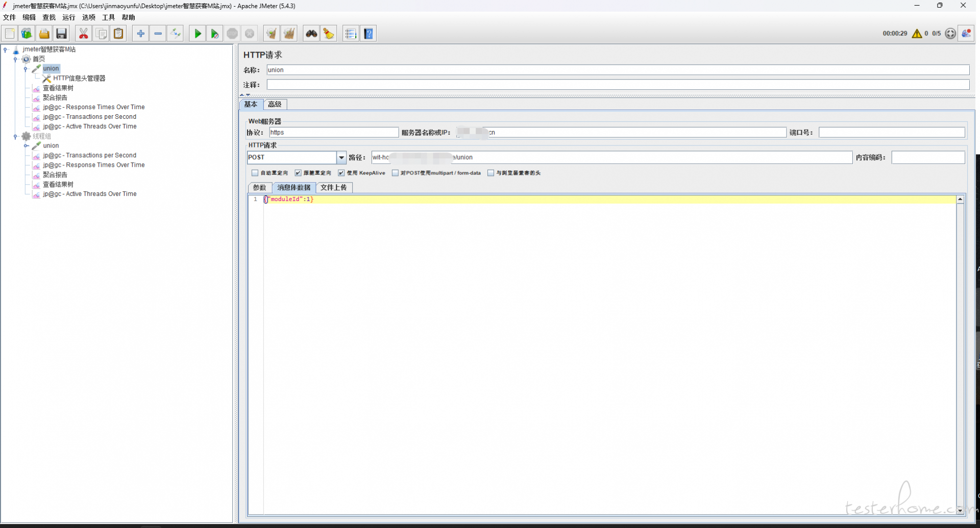Click the Stop test icon
Screen dimensions: 980x528
232,34
